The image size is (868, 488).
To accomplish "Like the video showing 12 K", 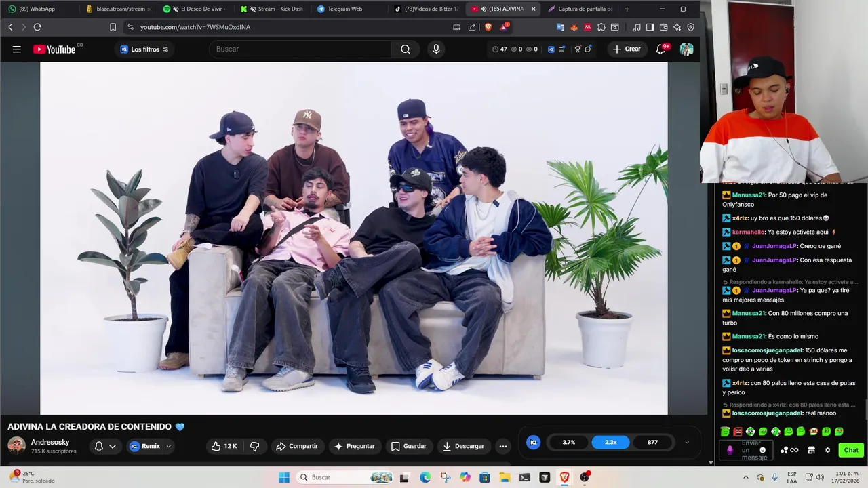I will (x=224, y=446).
